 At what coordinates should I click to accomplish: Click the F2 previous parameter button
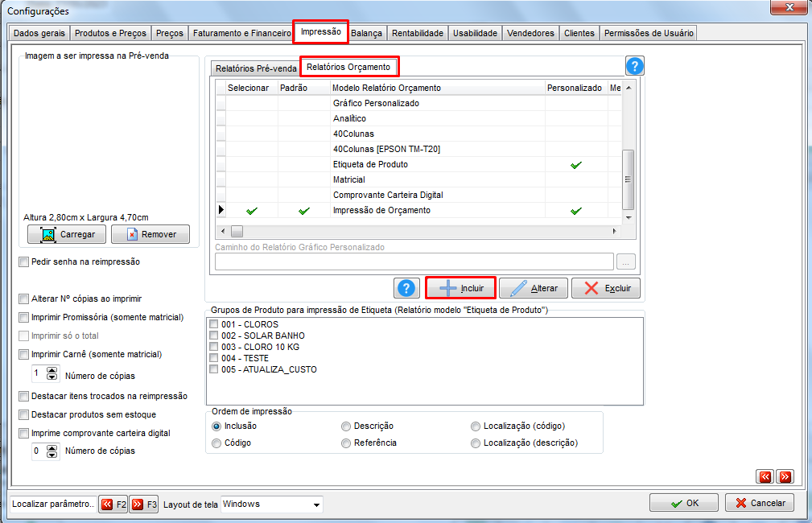point(113,504)
